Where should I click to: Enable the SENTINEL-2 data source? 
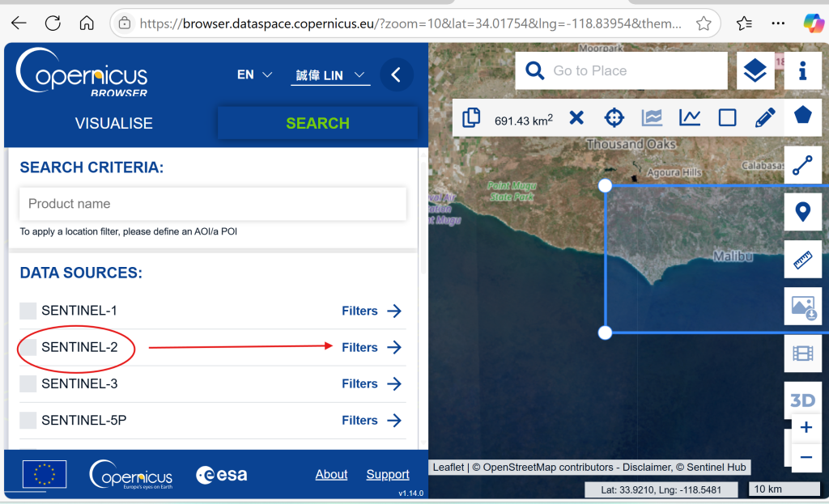(28, 347)
